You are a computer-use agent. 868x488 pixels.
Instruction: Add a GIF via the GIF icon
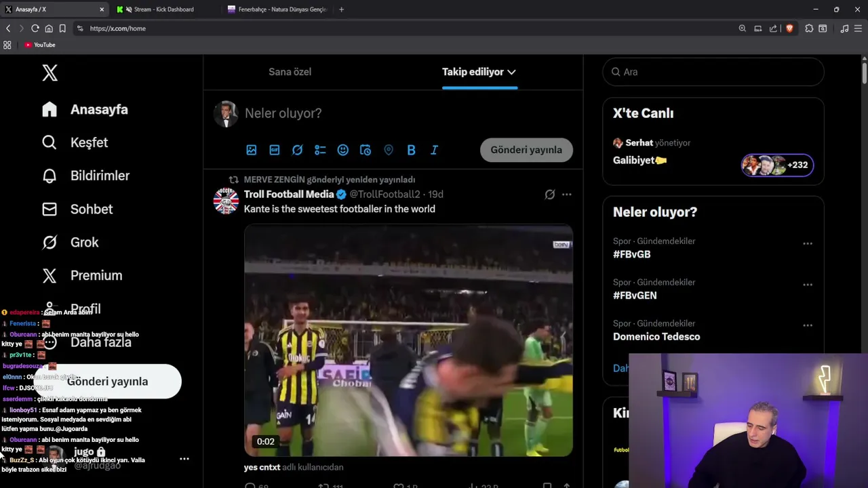tap(275, 150)
